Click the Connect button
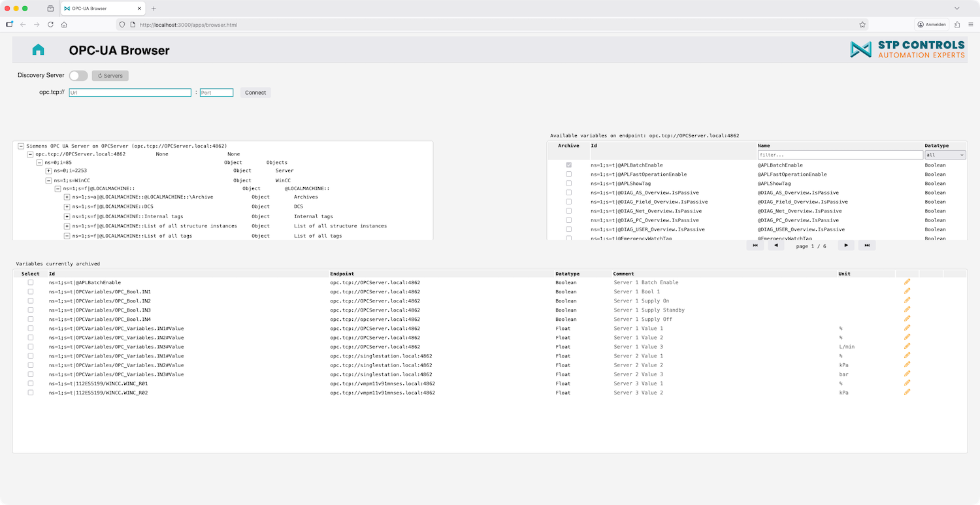The image size is (980, 505). [255, 92]
